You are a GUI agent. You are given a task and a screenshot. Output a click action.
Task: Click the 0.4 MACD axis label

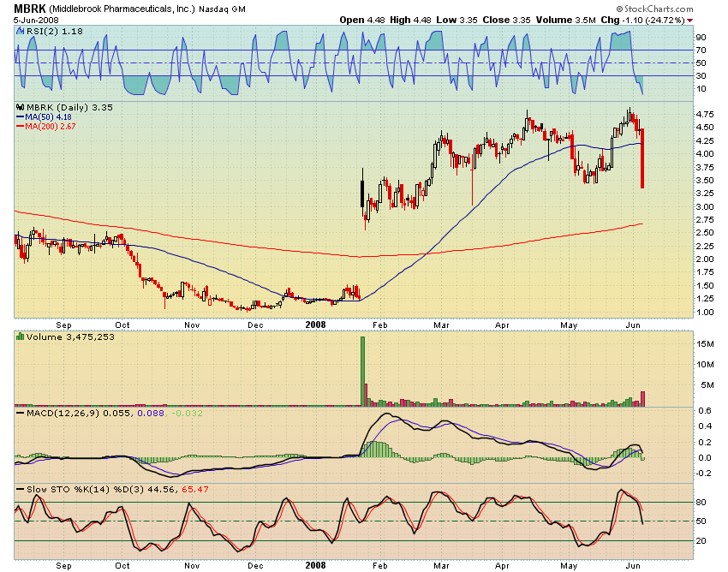click(x=705, y=426)
